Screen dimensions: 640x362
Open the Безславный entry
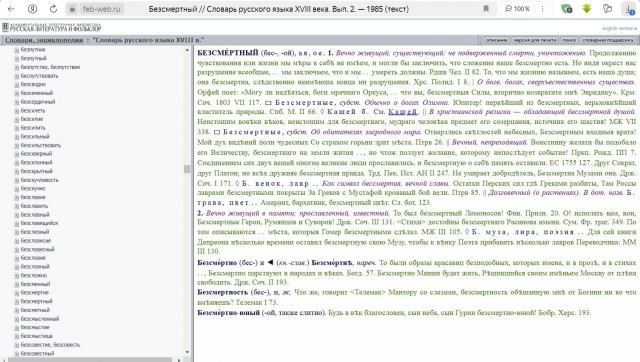point(35,215)
